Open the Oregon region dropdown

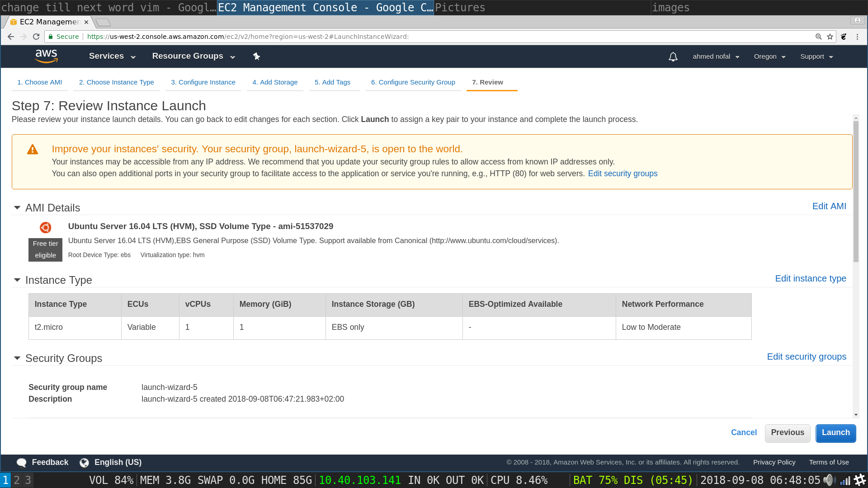769,56
